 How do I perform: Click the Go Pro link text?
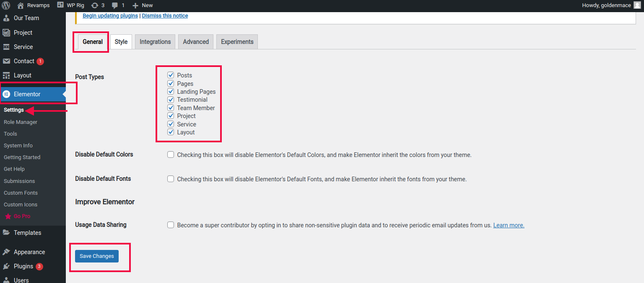22,216
